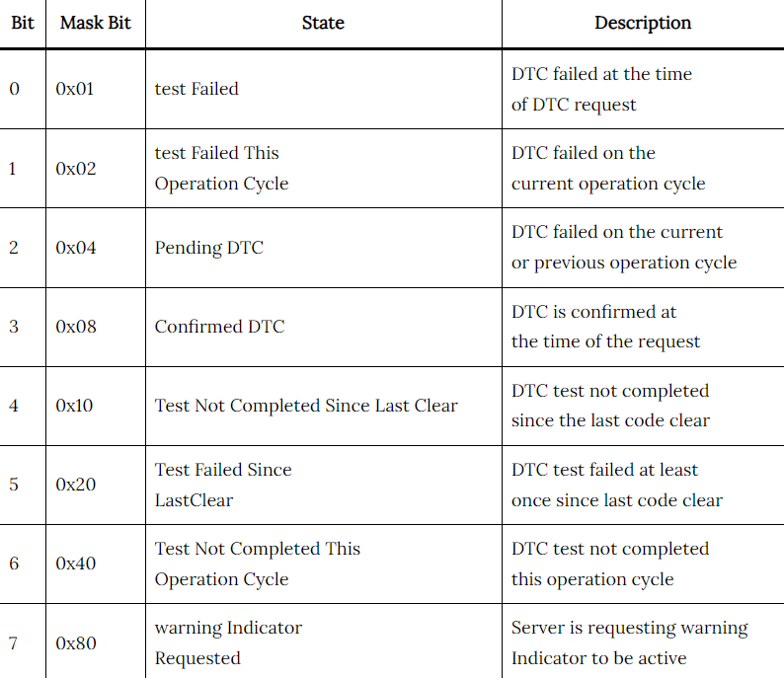784x678 pixels.
Task: Click the Description column header
Action: (643, 24)
